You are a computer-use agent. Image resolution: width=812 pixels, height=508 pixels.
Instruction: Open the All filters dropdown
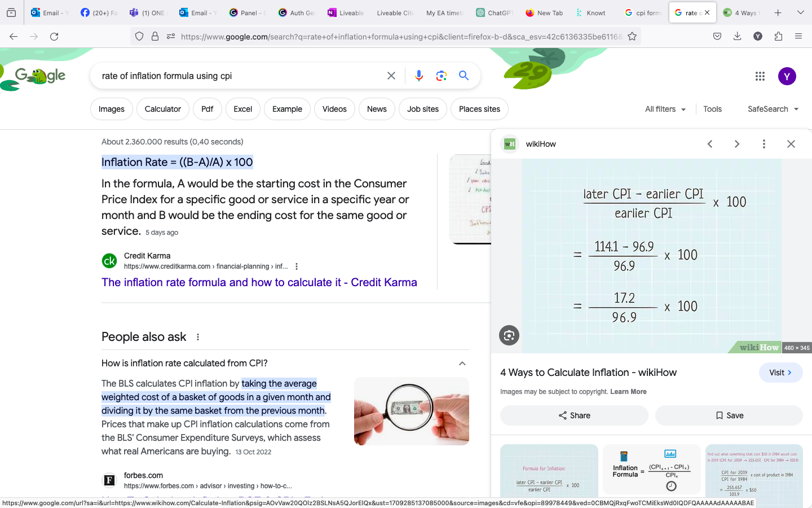665,109
